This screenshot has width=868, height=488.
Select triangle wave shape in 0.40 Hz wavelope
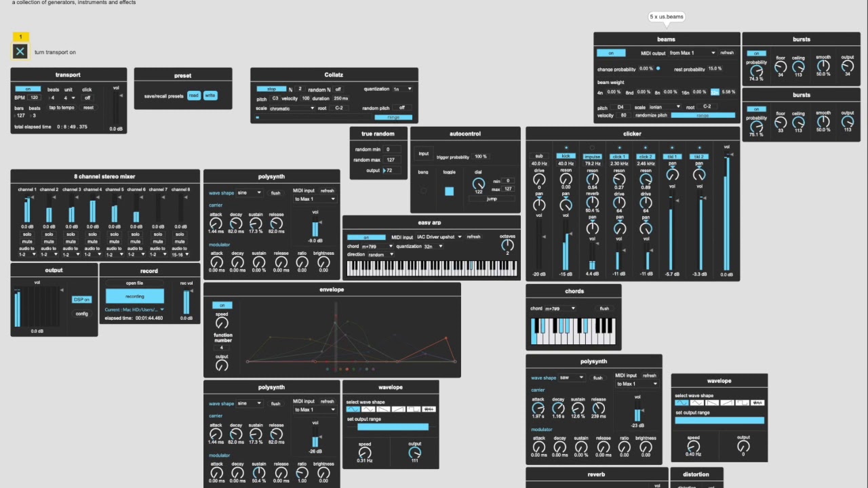697,403
